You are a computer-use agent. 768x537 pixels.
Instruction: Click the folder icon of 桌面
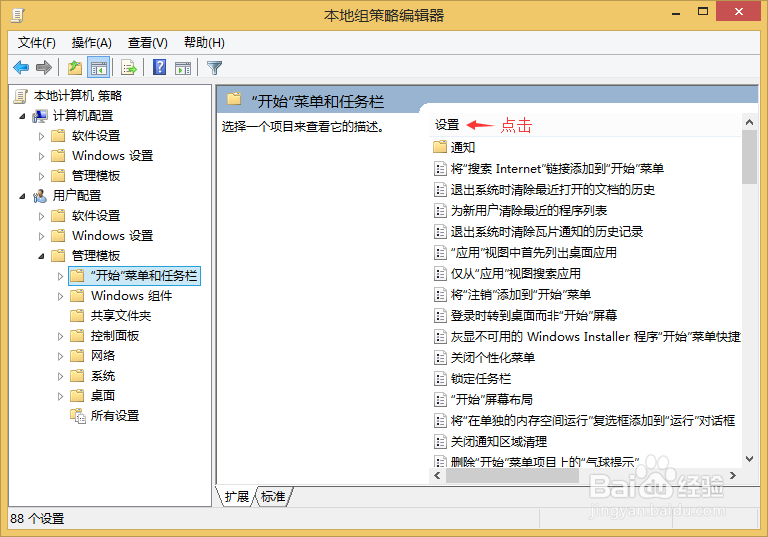[x=77, y=395]
